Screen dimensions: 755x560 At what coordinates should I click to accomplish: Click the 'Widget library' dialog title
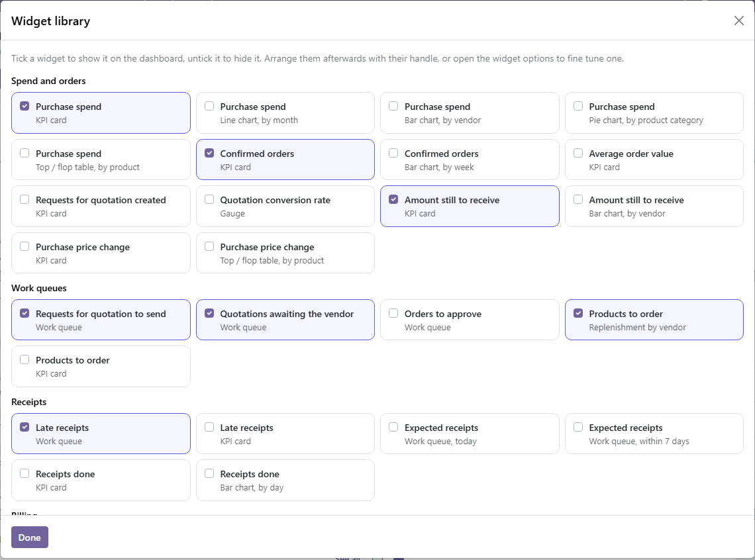tap(51, 21)
